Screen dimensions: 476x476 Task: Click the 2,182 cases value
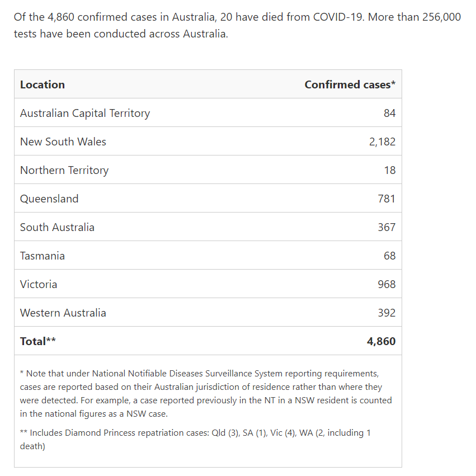tap(382, 142)
